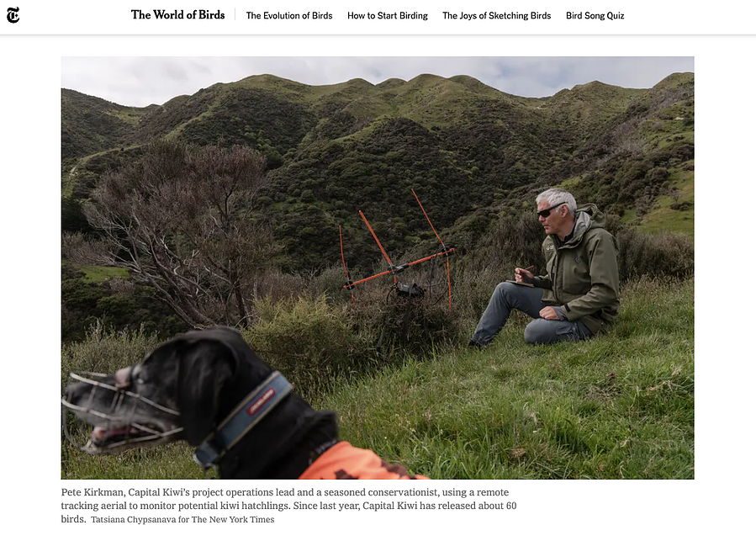Click The New York Times credit text
Image resolution: width=756 pixels, height=546 pixels.
[x=233, y=519]
